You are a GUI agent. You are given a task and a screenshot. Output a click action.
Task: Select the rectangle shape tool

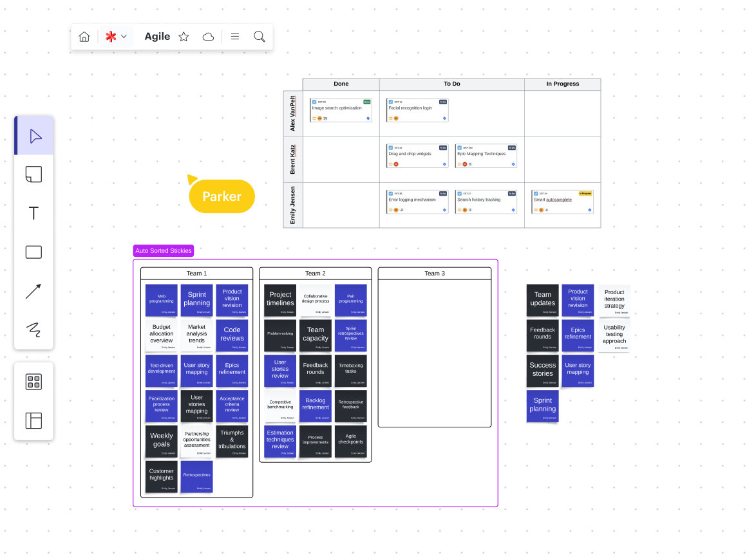33,252
